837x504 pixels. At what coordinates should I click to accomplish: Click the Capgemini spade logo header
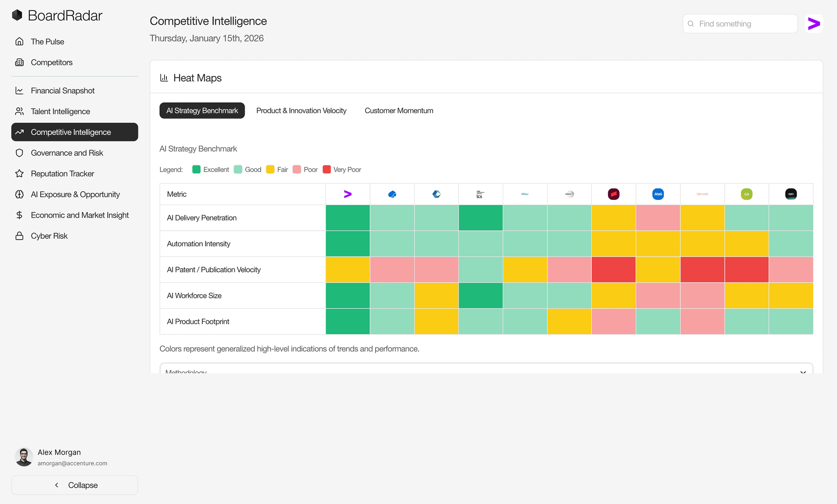[392, 194]
